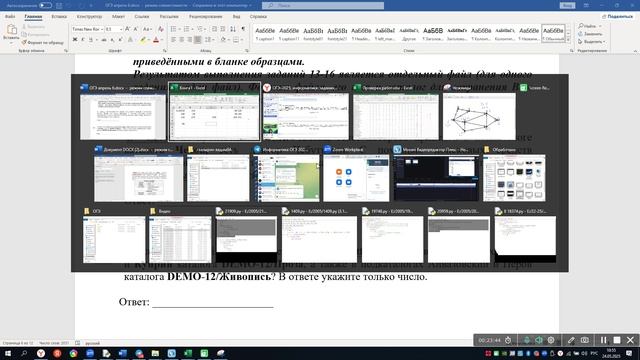The width and height of the screenshot is (640, 360).
Task: Click the numbered list icon
Action: pyautogui.click(x=187, y=29)
